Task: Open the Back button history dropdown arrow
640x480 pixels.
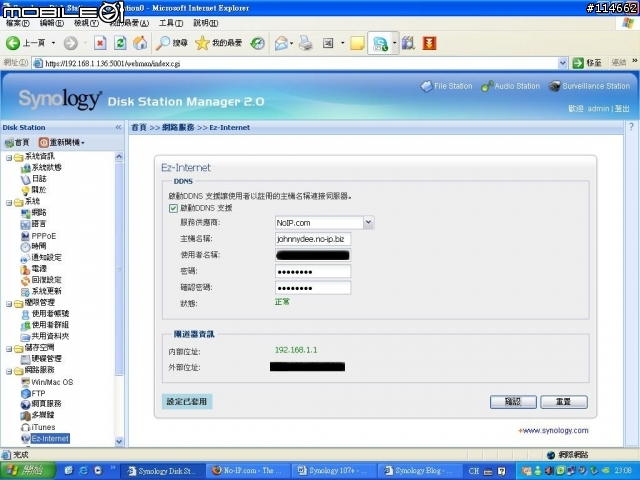Action: pos(53,43)
